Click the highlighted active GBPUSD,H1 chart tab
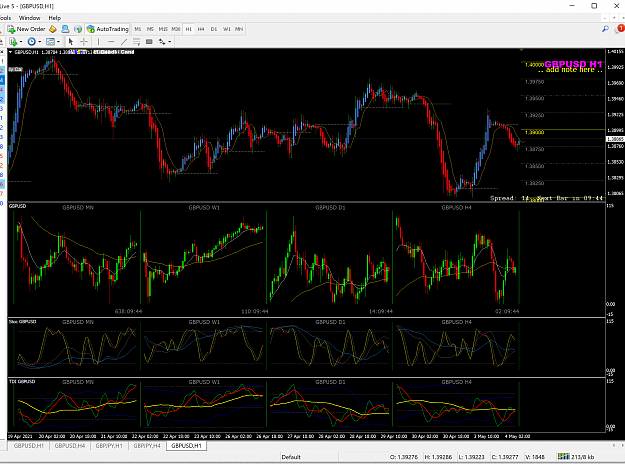This screenshot has height=464, width=625. coord(186,446)
